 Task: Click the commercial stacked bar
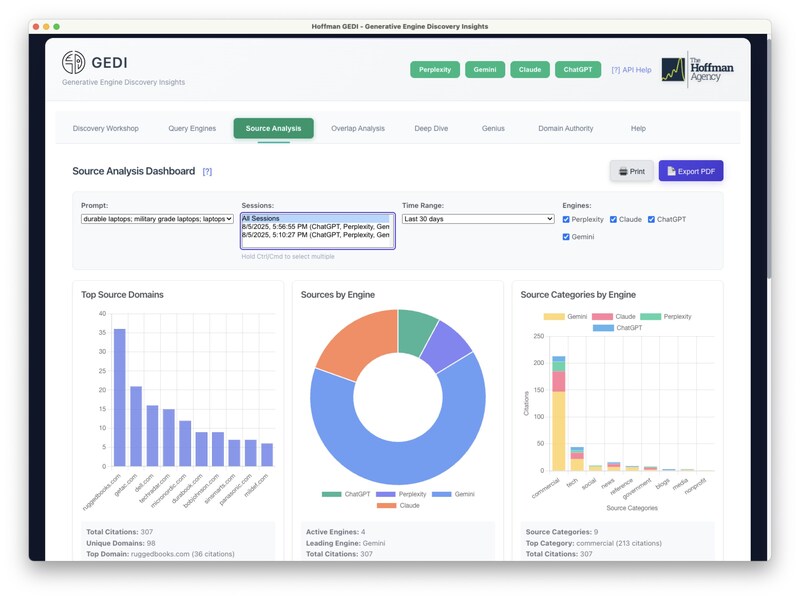coord(559,413)
